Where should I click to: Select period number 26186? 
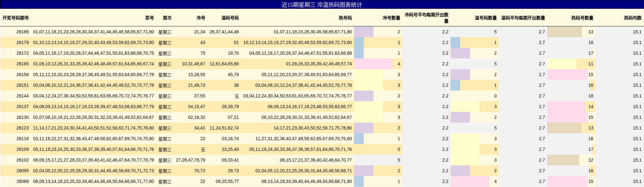(23, 32)
